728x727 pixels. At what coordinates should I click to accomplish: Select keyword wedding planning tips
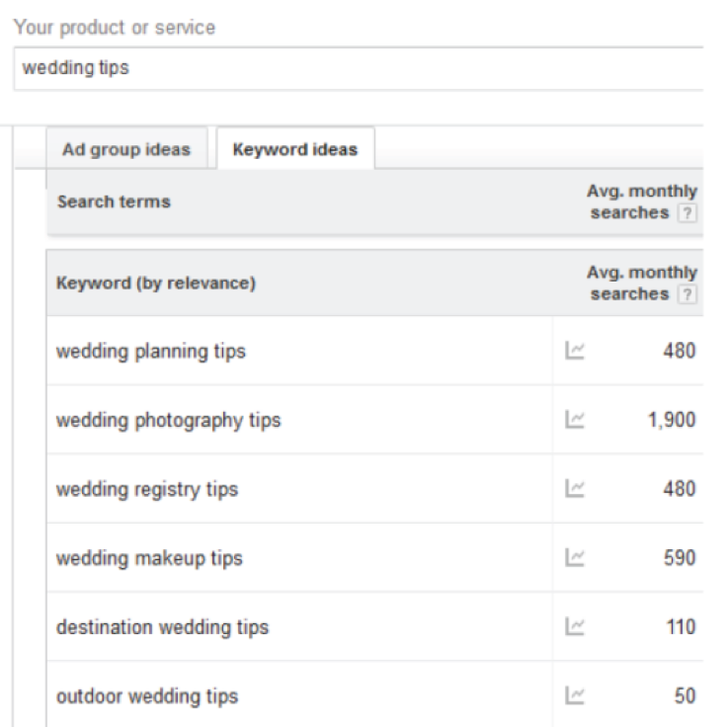click(x=151, y=352)
